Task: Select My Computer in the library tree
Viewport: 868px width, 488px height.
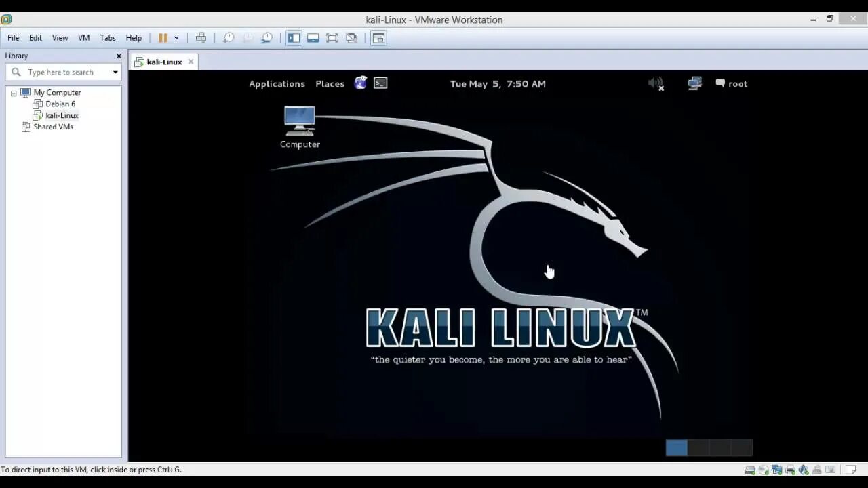Action: (x=57, y=92)
